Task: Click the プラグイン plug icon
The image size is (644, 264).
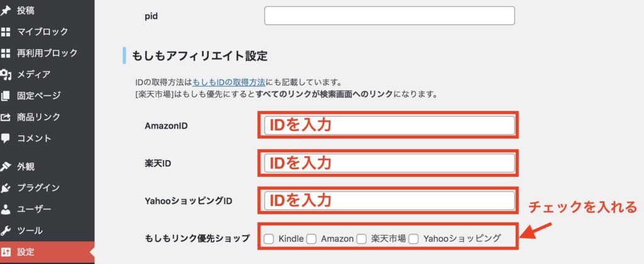Action: pos(5,188)
